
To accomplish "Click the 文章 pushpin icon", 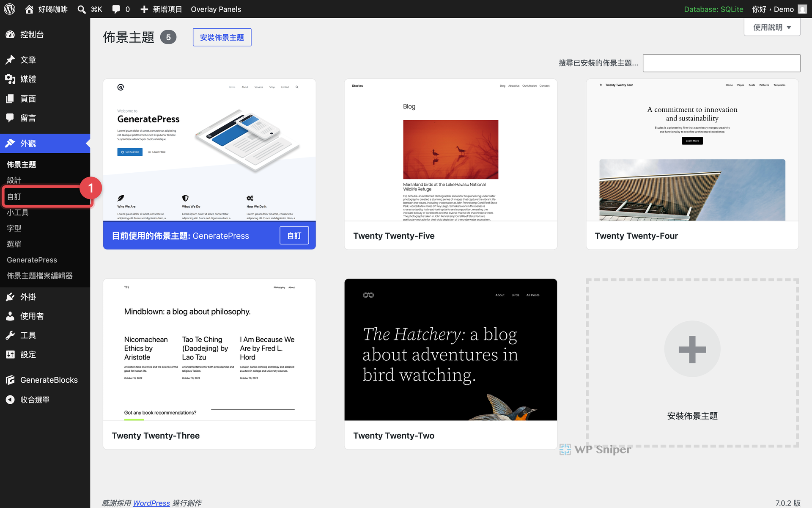I will click(10, 60).
